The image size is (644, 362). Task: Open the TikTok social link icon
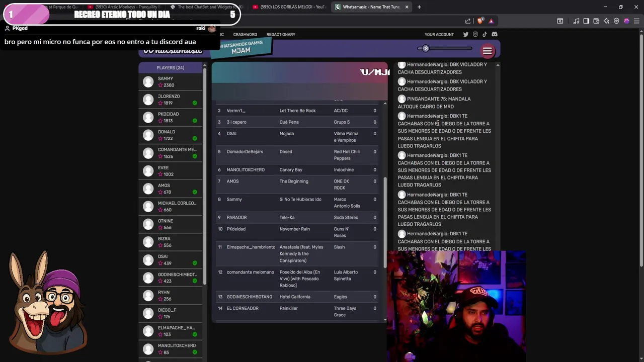(x=485, y=34)
